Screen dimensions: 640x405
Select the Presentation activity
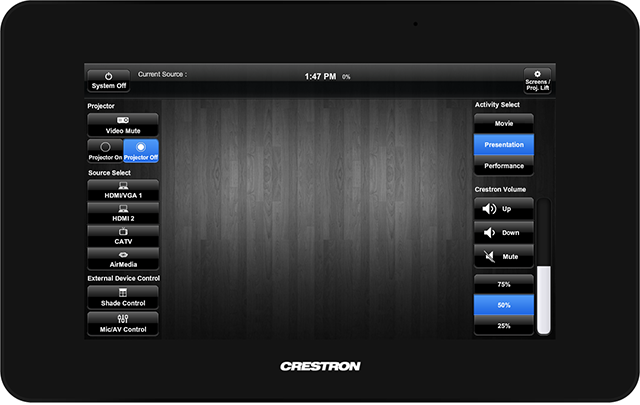pyautogui.click(x=504, y=145)
